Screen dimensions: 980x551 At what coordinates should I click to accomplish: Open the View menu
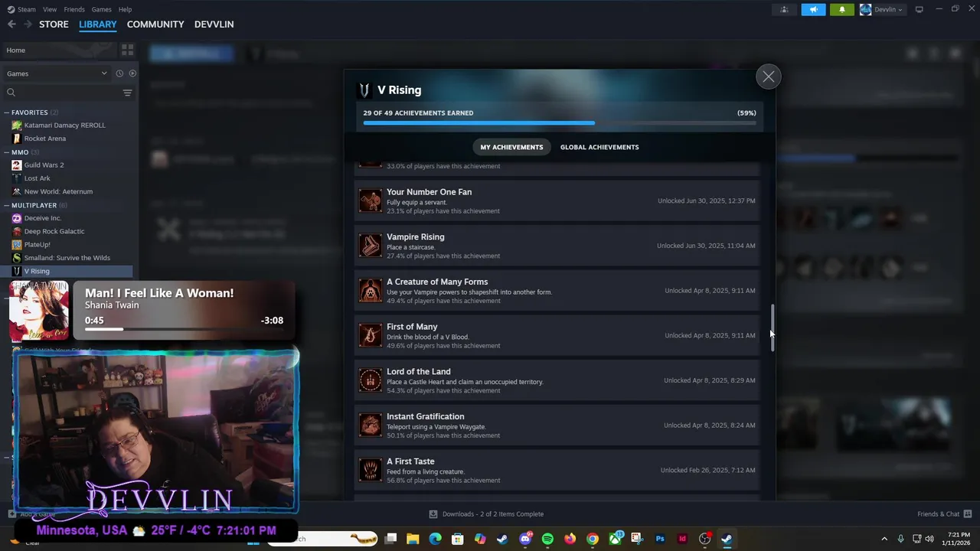pos(50,9)
